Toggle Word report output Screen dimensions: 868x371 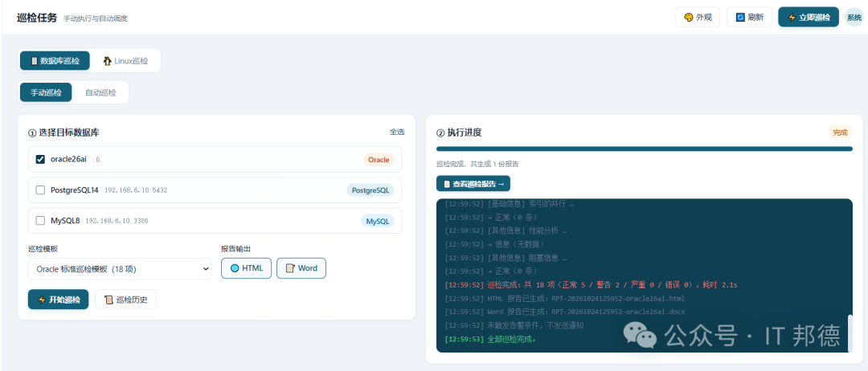pyautogui.click(x=301, y=268)
